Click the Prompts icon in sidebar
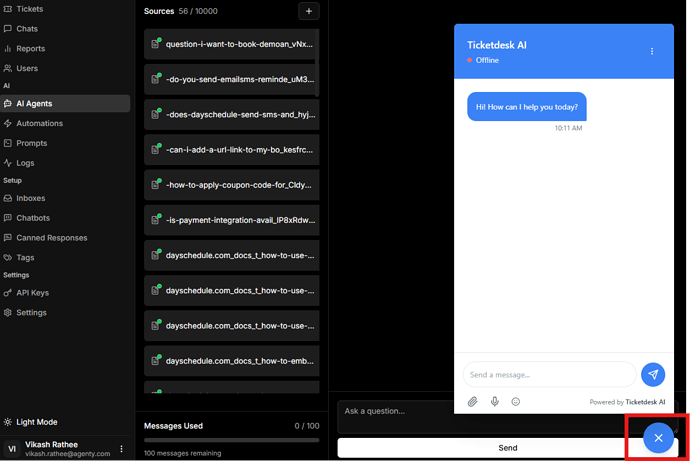This screenshot has height=461, width=690. (x=7, y=143)
